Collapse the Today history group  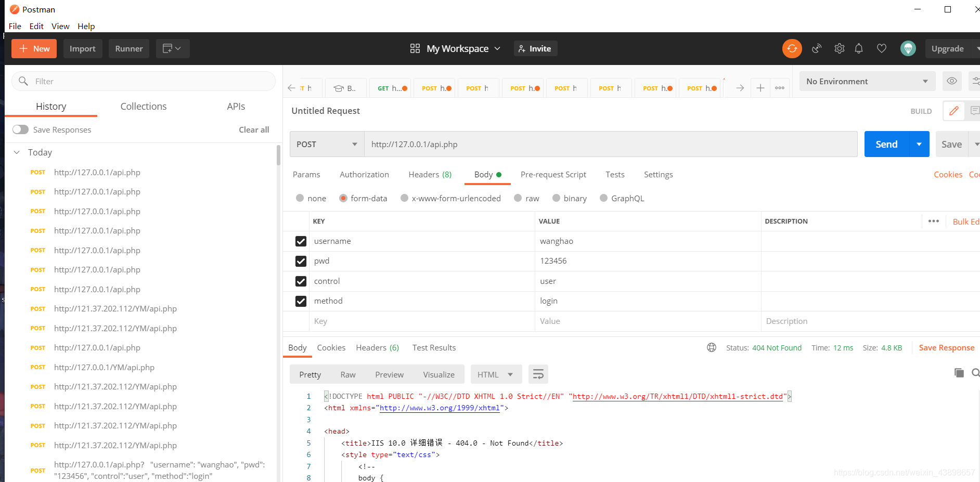[17, 152]
